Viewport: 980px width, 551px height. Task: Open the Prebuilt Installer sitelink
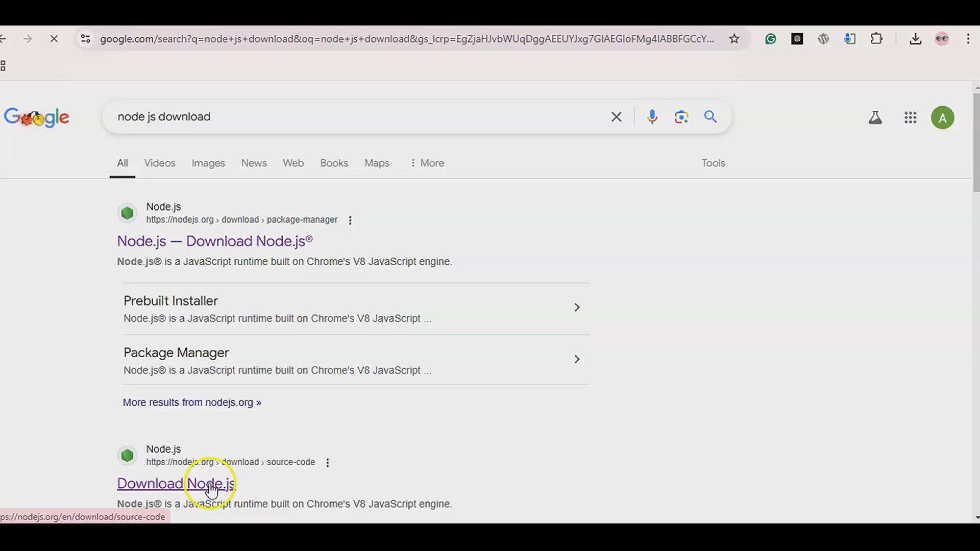(171, 301)
